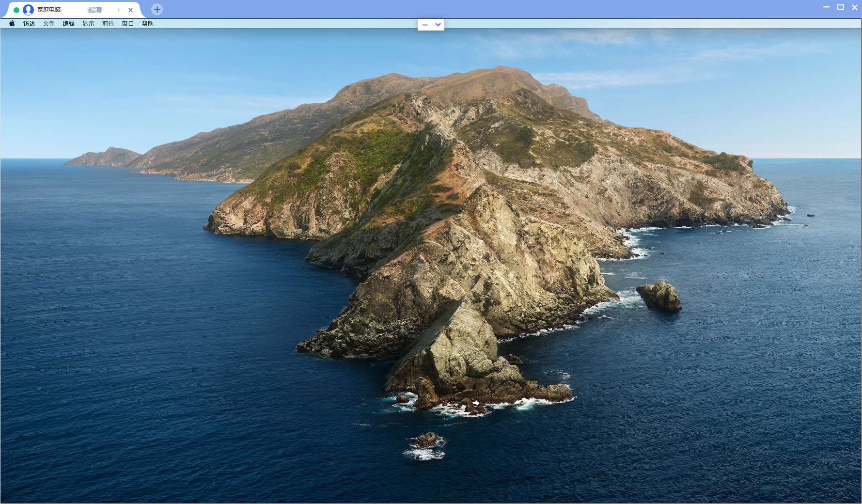Open the 显示 menu
The width and height of the screenshot is (862, 504).
point(88,23)
